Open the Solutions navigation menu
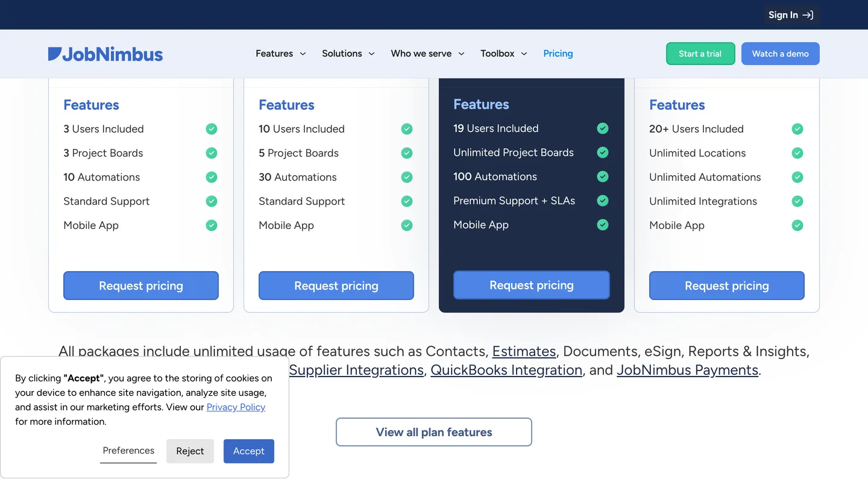Screen dimensions: 868x488 (x=348, y=54)
